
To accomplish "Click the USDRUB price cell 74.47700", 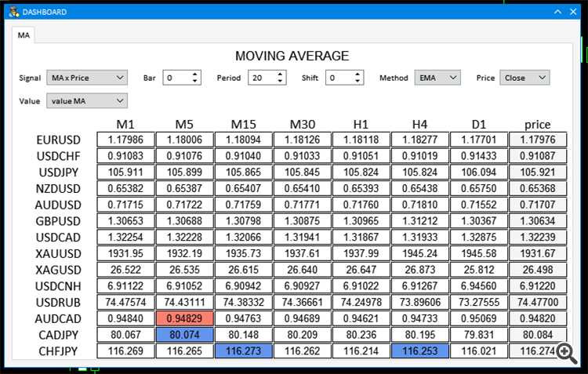I will (538, 303).
